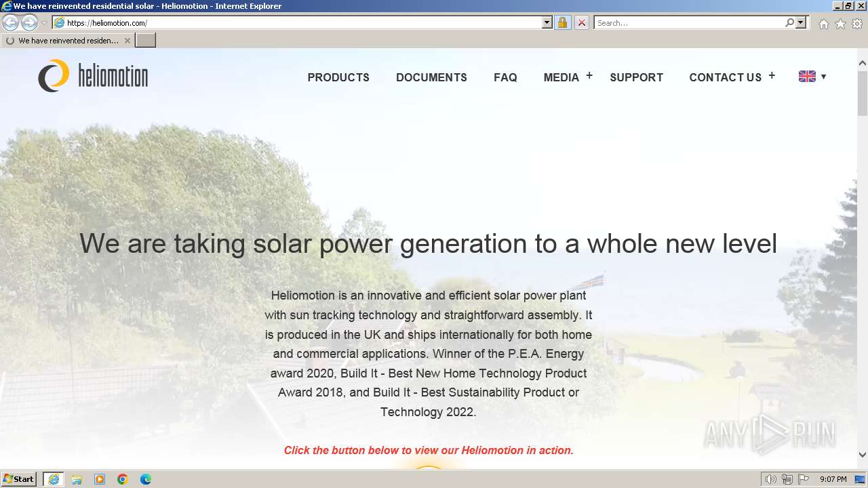Click into the IE search box
Screen dimensions: 868x488
(x=689, y=23)
